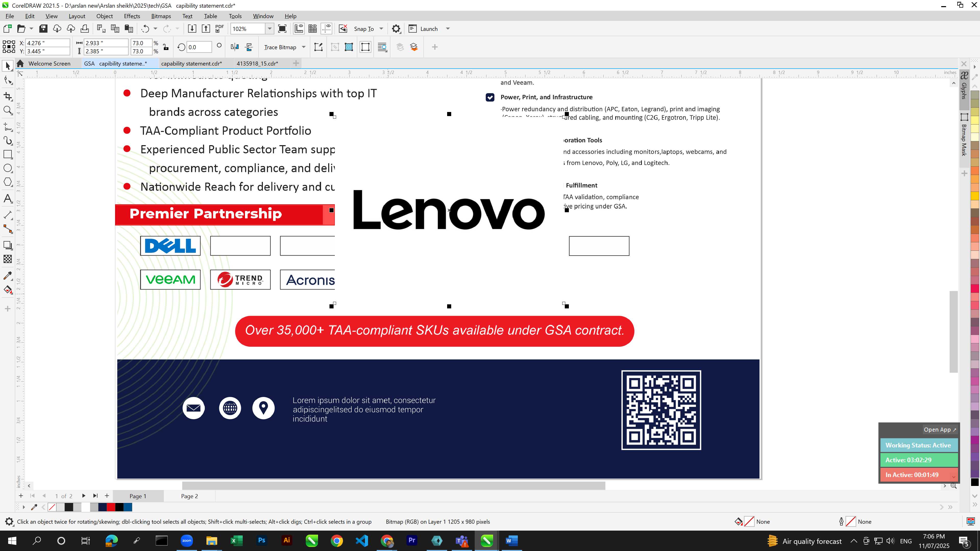Pick the black swatch at bottom of color palette
Image resolution: width=980 pixels, height=551 pixels.
tap(975, 482)
